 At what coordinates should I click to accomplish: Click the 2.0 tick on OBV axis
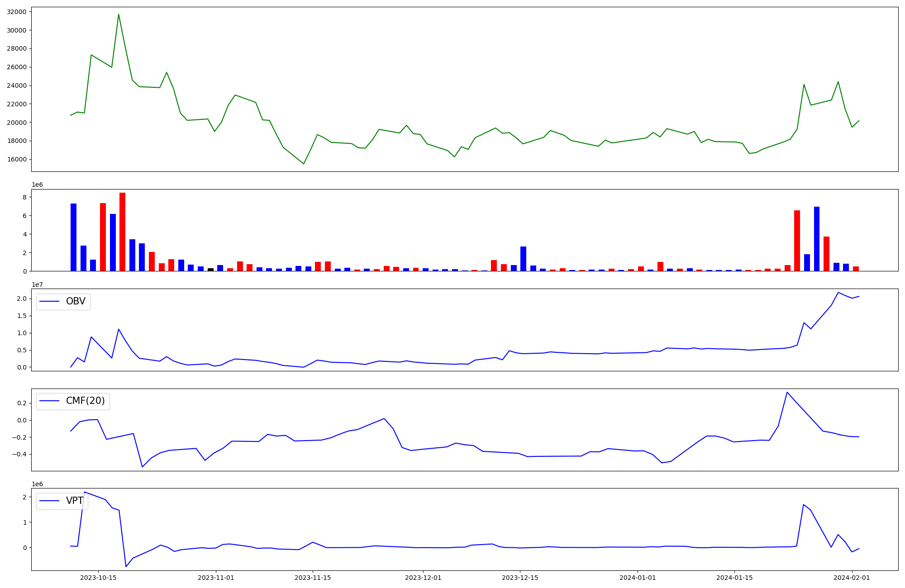(22, 299)
